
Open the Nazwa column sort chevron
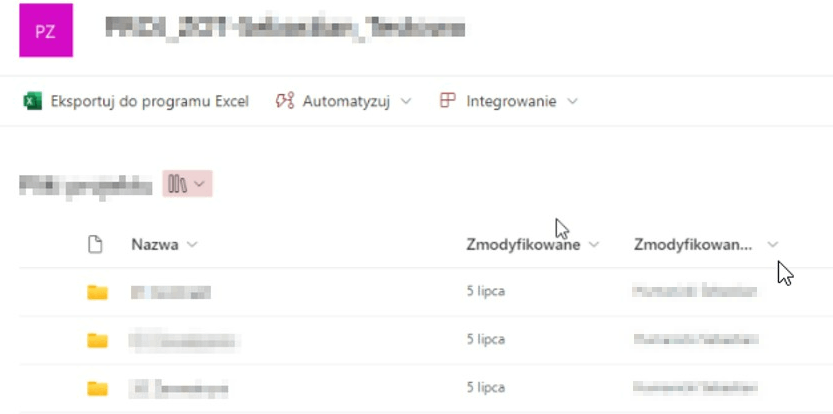click(x=192, y=245)
